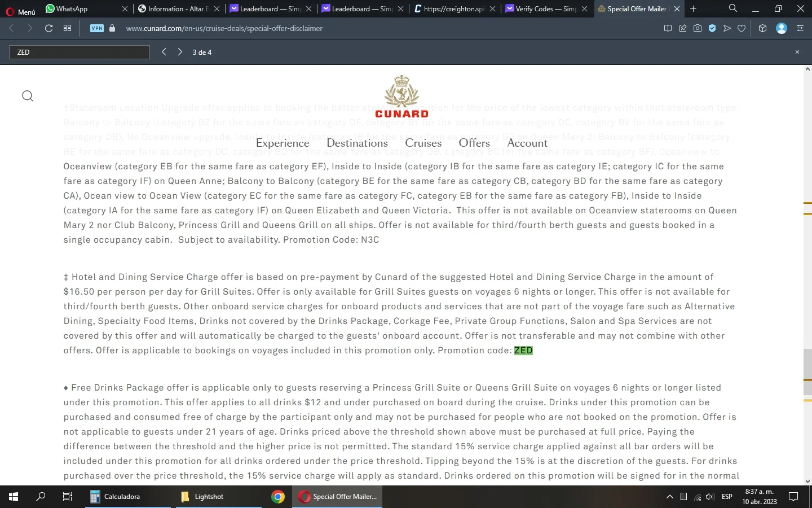Screen dimensions: 812x508
Task: Open the tab search magnifier
Action: coord(732,8)
